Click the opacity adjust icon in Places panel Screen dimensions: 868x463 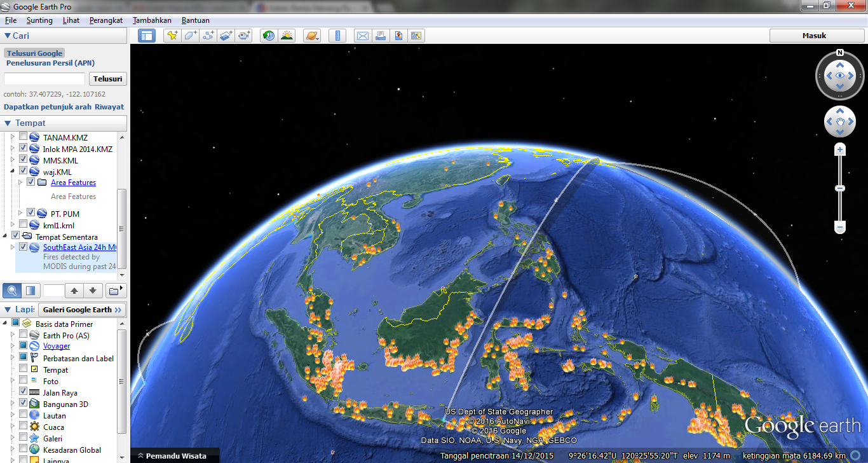30,291
